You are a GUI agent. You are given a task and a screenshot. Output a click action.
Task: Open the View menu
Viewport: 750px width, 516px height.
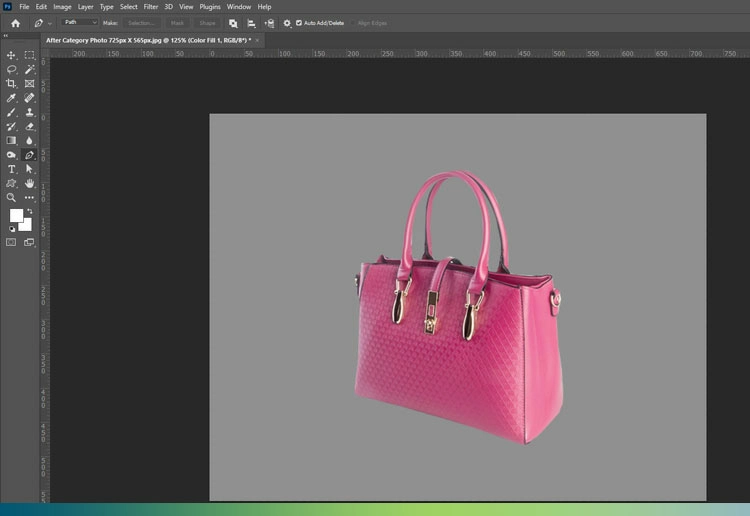click(186, 7)
